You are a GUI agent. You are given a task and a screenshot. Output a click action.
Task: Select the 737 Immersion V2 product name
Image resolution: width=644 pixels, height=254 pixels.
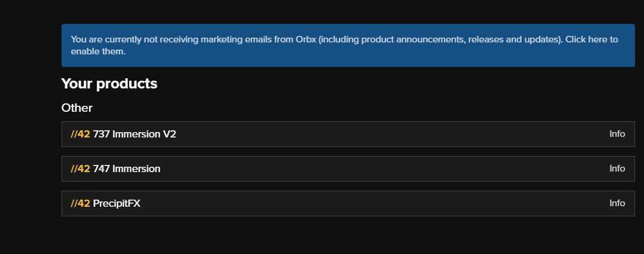pos(134,134)
